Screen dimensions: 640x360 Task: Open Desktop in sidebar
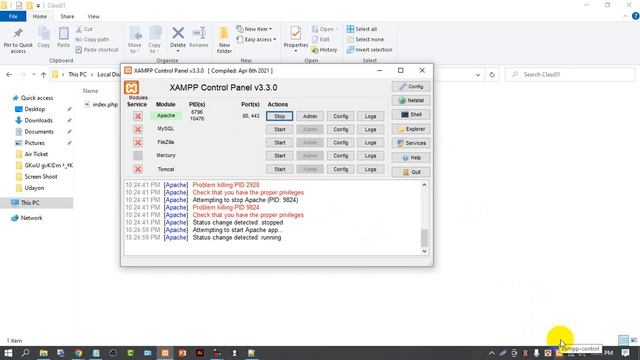point(30,109)
